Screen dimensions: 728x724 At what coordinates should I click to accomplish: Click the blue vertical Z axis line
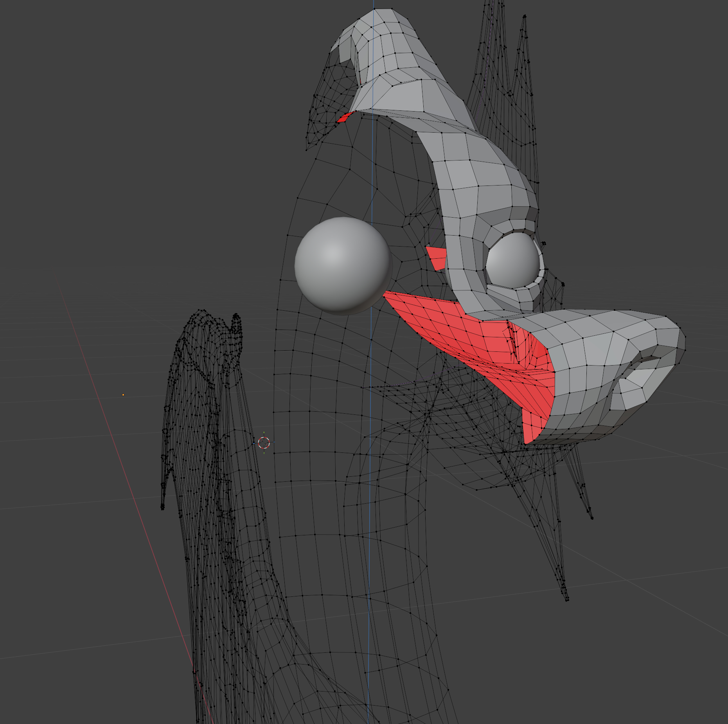(371, 548)
